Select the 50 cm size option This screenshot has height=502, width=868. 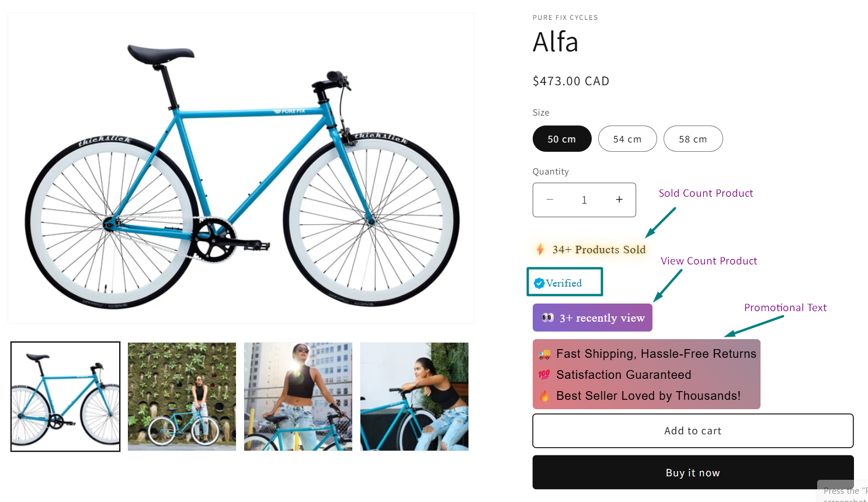pos(562,139)
